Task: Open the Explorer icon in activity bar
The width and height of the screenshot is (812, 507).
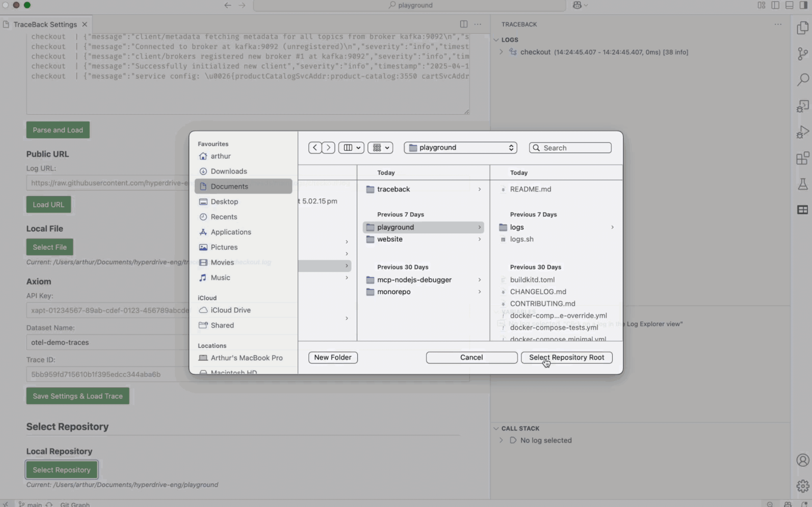Action: [x=803, y=28]
